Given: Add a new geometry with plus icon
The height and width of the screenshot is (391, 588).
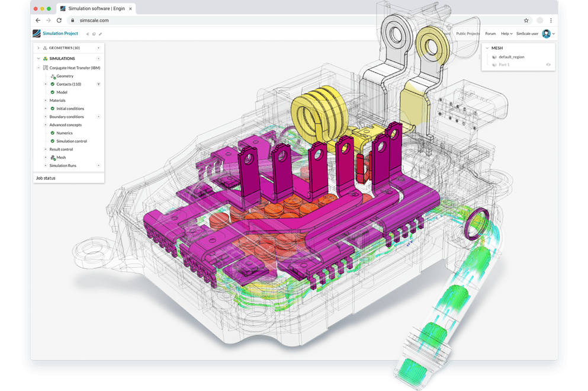Looking at the screenshot, I should (x=98, y=47).
